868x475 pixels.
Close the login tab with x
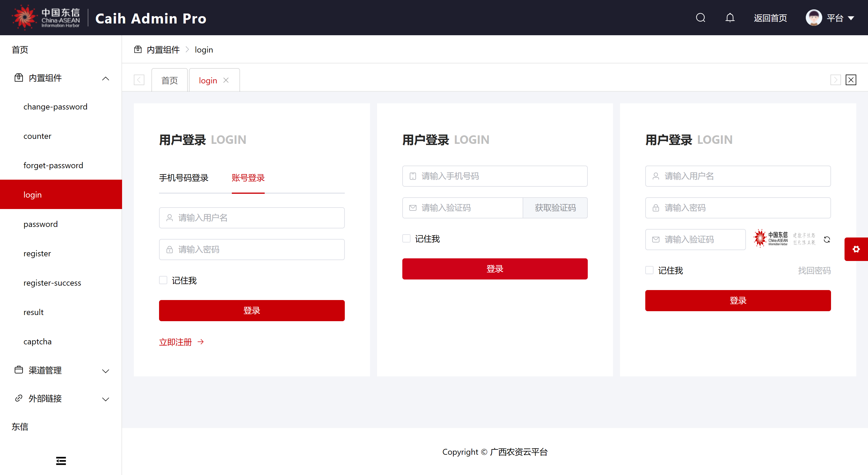226,80
